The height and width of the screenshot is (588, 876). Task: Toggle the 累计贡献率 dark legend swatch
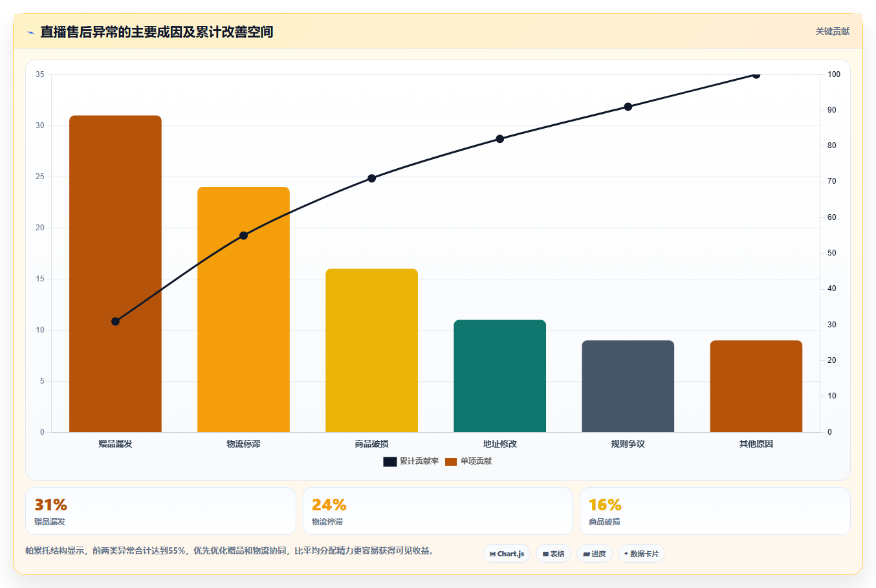coord(389,462)
